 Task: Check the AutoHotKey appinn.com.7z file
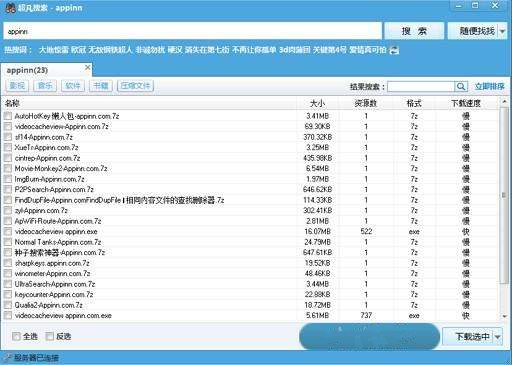point(8,116)
